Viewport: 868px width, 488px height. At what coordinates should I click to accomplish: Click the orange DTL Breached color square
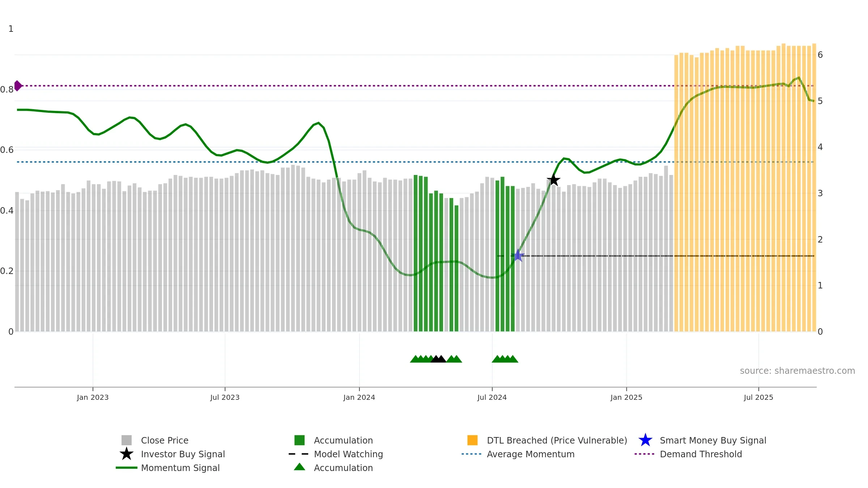472,440
